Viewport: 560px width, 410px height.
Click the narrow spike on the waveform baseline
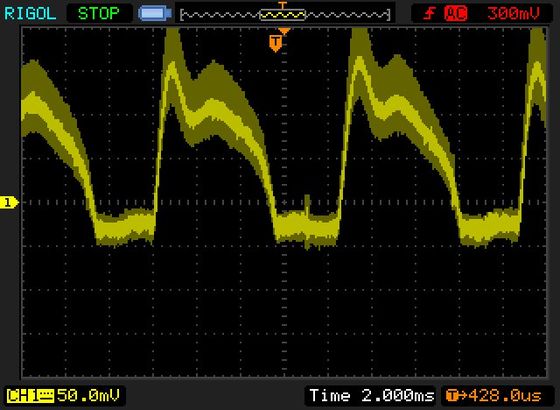tap(306, 205)
